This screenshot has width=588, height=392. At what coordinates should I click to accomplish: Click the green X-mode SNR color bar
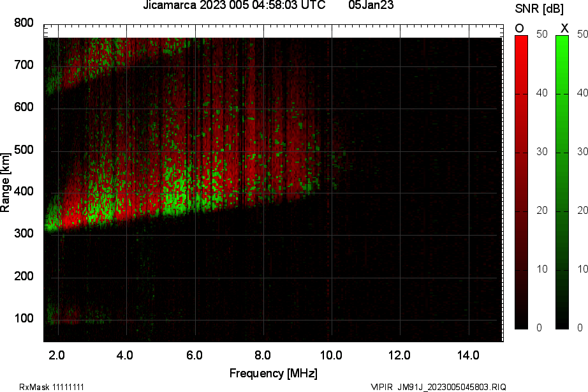pos(562,182)
